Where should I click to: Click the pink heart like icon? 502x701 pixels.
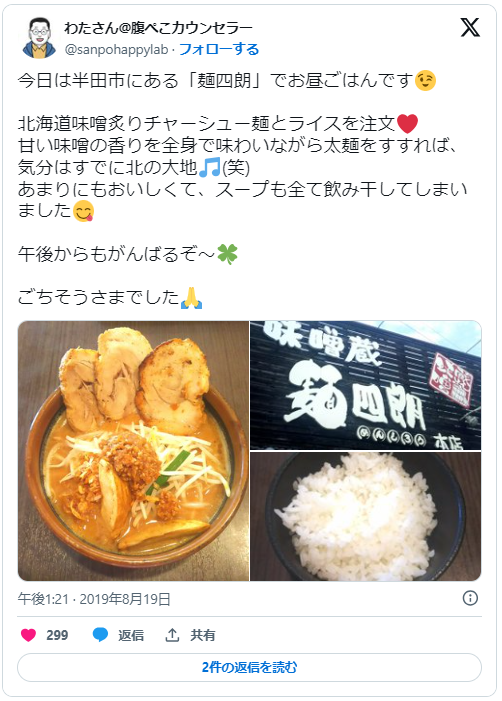click(29, 635)
